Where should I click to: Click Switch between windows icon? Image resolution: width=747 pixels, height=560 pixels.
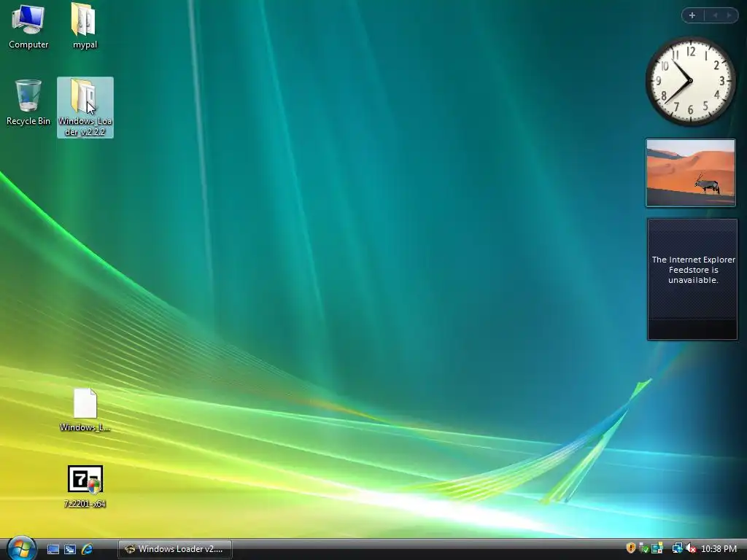click(x=69, y=549)
